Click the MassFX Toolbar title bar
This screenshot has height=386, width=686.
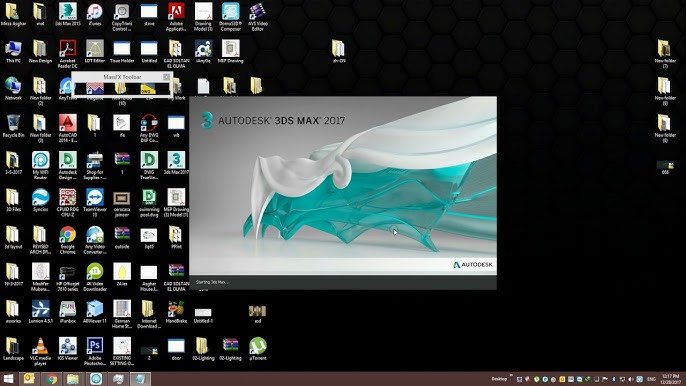pyautogui.click(x=122, y=77)
